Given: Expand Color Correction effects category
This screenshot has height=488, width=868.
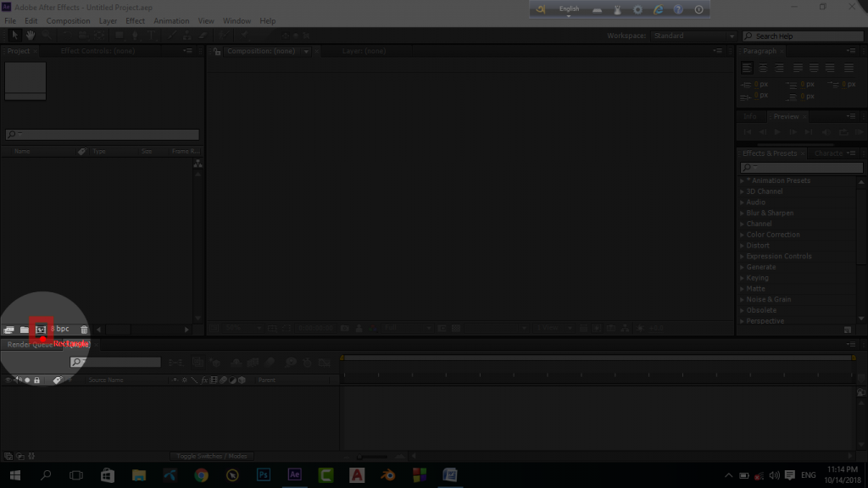Looking at the screenshot, I should tap(743, 235).
